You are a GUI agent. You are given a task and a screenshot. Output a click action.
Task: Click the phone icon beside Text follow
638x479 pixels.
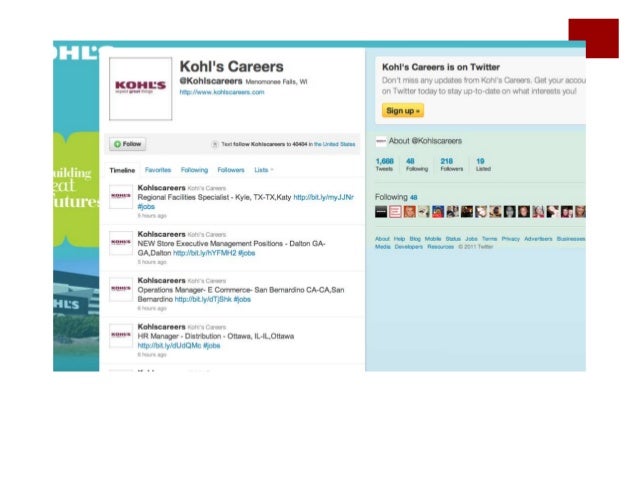[215, 144]
